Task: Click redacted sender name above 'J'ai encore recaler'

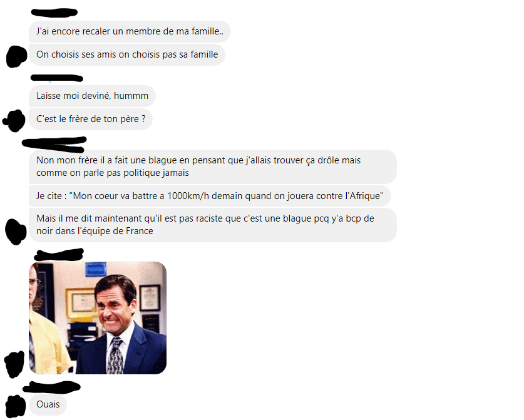Action: (x=54, y=13)
